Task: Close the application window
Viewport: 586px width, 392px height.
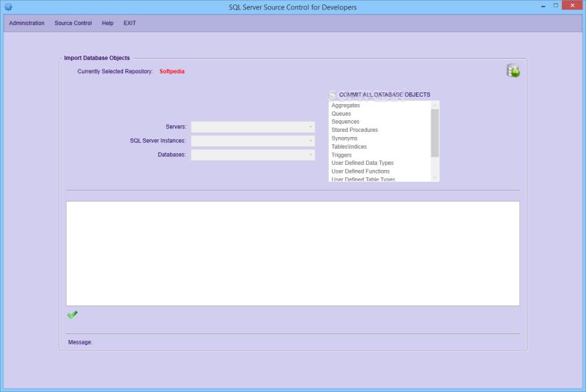Action: (x=572, y=6)
